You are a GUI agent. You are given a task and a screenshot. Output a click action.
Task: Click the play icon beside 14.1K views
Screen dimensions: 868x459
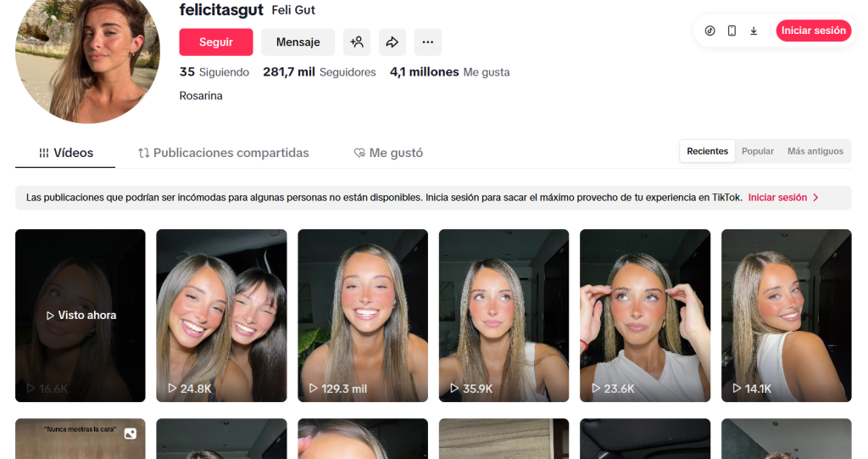pos(737,389)
